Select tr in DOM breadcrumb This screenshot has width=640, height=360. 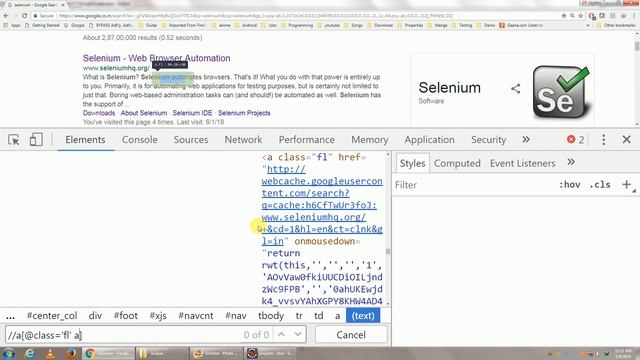click(299, 316)
